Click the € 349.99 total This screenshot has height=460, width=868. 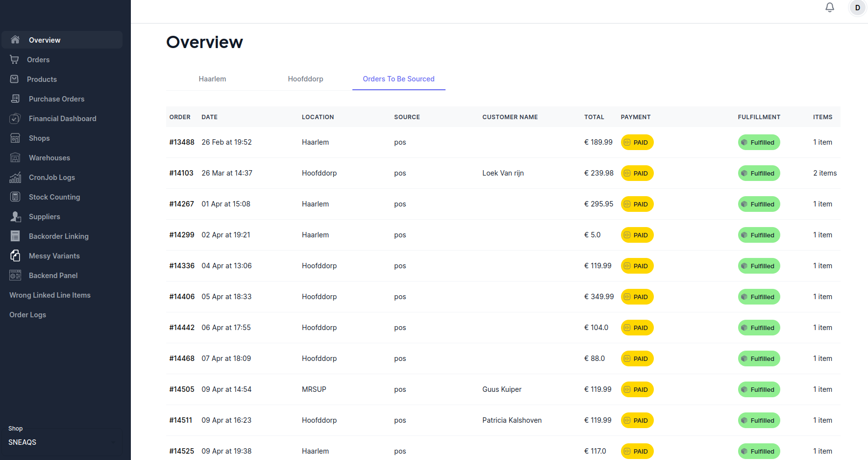tap(599, 297)
